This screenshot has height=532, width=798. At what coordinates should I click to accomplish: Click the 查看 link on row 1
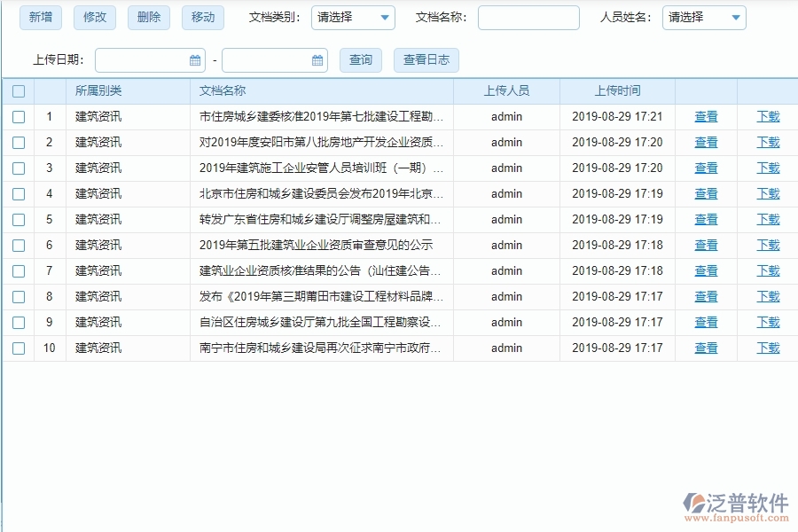(x=706, y=116)
